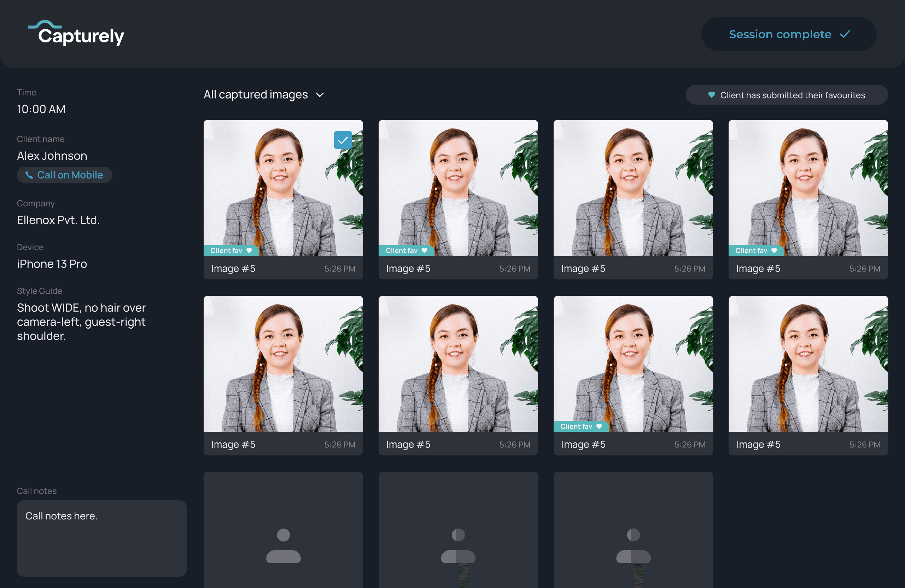Click Call on Mobile link
The width and height of the screenshot is (905, 588).
click(70, 175)
